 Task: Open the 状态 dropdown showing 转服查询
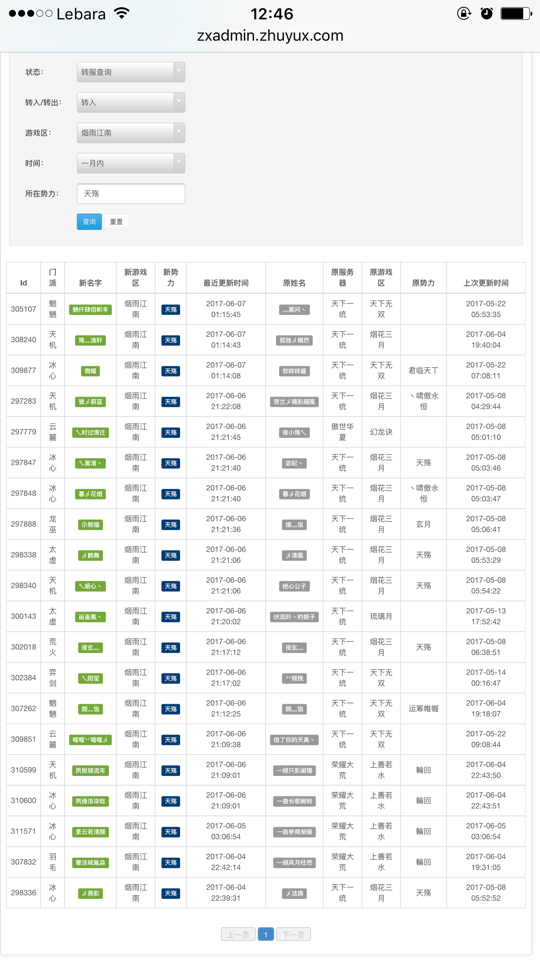pos(131,72)
